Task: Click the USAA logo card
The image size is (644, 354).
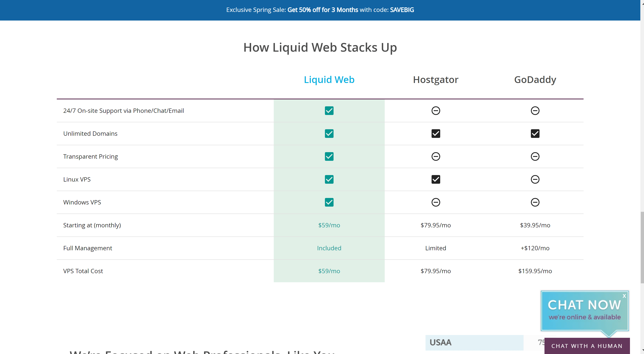Action: 474,343
